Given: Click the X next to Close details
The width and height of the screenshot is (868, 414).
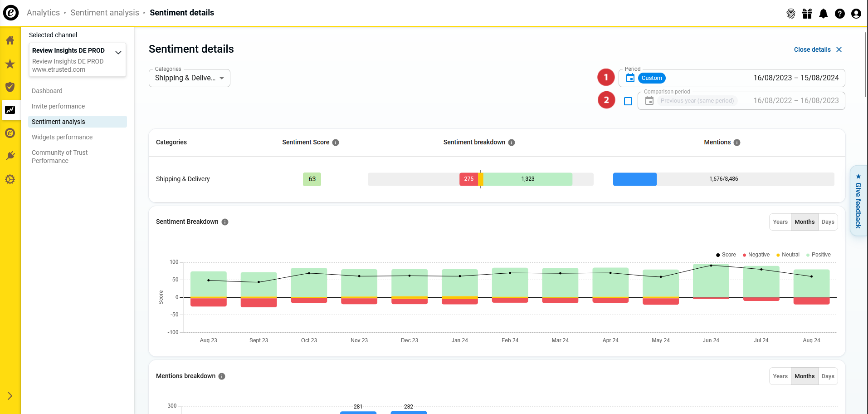Looking at the screenshot, I should 839,49.
